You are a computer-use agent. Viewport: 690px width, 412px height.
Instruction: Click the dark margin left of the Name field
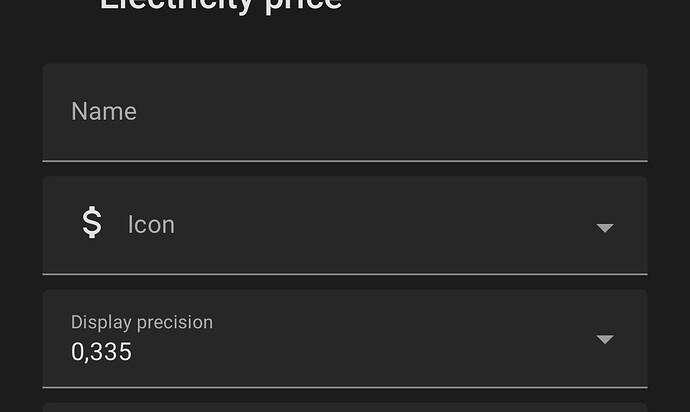click(x=20, y=111)
